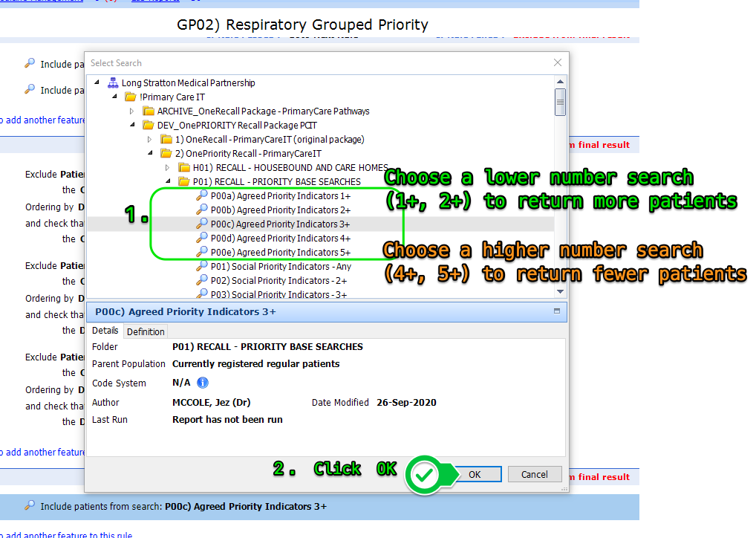This screenshot has height=538, width=756.
Task: Click the P00e) search magnifier icon
Action: tap(202, 251)
